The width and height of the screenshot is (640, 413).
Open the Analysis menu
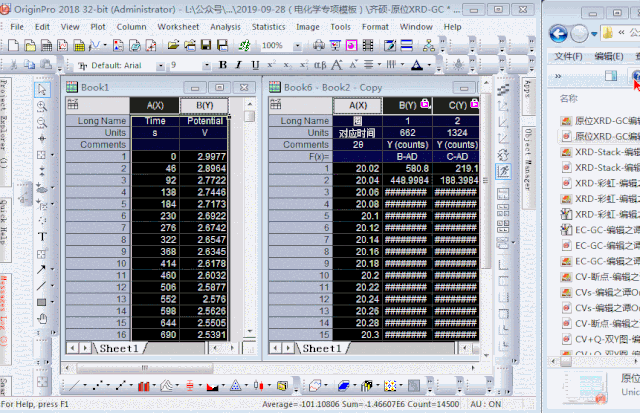click(224, 27)
